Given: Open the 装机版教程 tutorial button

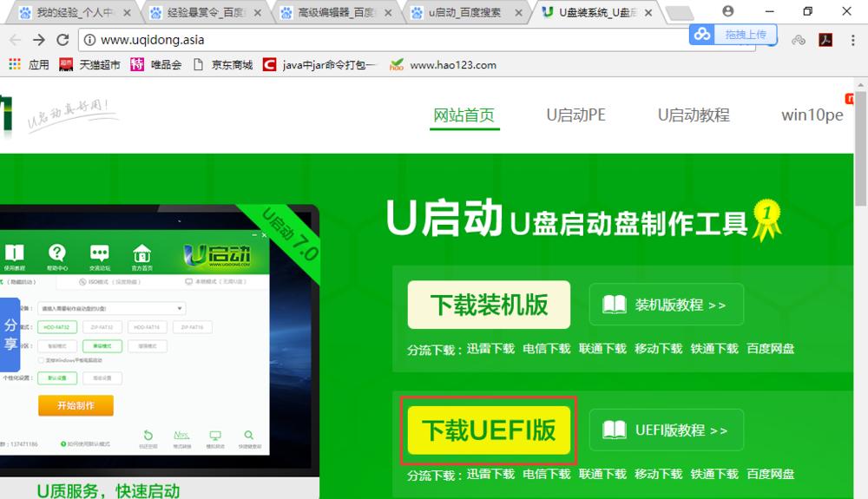Looking at the screenshot, I should point(667,305).
